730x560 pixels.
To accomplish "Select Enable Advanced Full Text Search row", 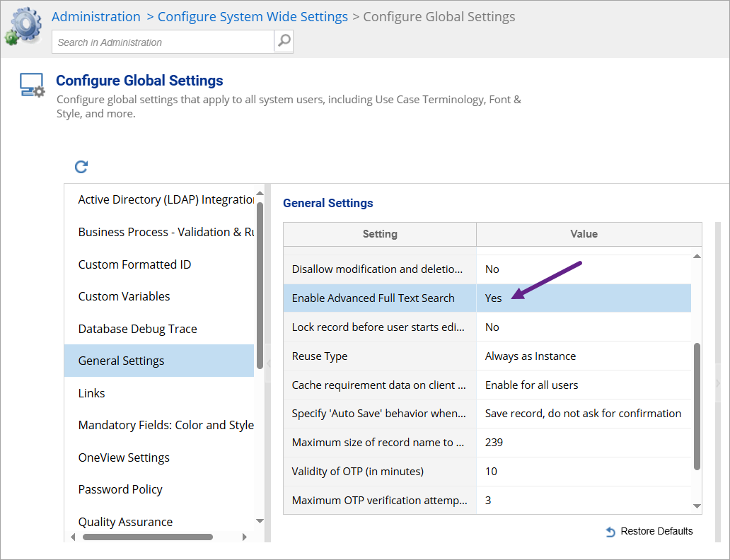I will pos(487,298).
